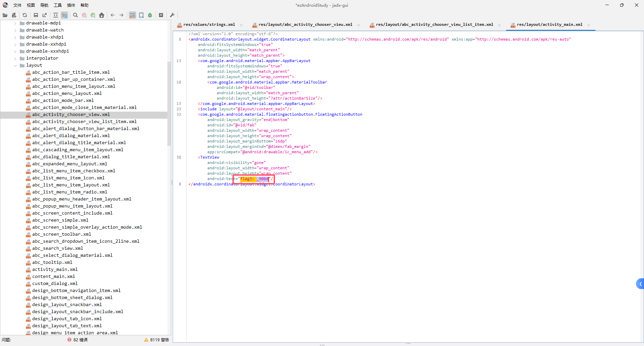Open comment search with the green magnifier icon
This screenshot has height=346, width=644.
93,15
